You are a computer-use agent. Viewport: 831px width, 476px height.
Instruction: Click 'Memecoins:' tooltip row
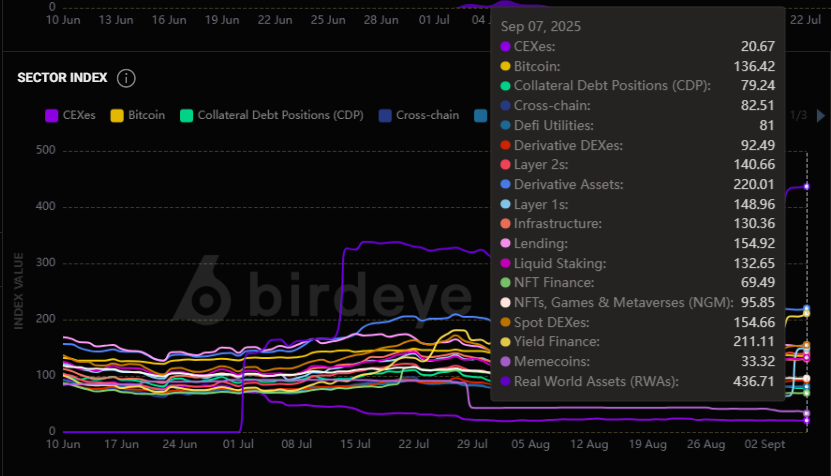[638, 362]
